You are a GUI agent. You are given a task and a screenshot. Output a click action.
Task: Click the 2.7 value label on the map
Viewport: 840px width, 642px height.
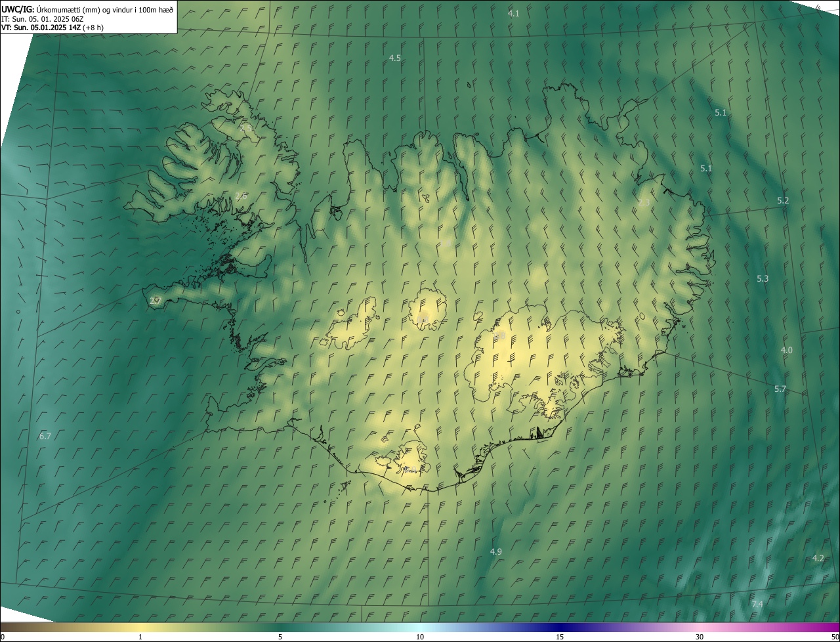pyautogui.click(x=156, y=301)
